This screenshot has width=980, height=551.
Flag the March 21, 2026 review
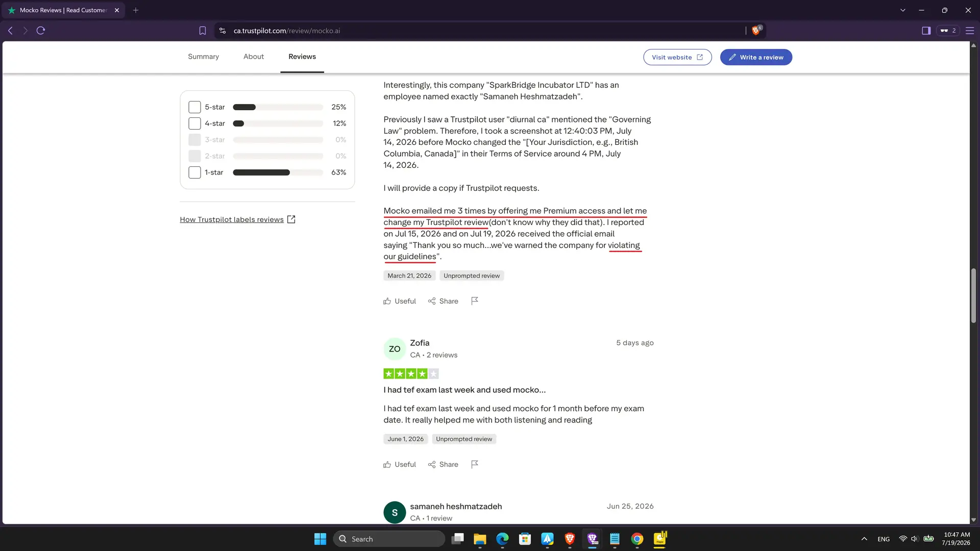point(475,301)
